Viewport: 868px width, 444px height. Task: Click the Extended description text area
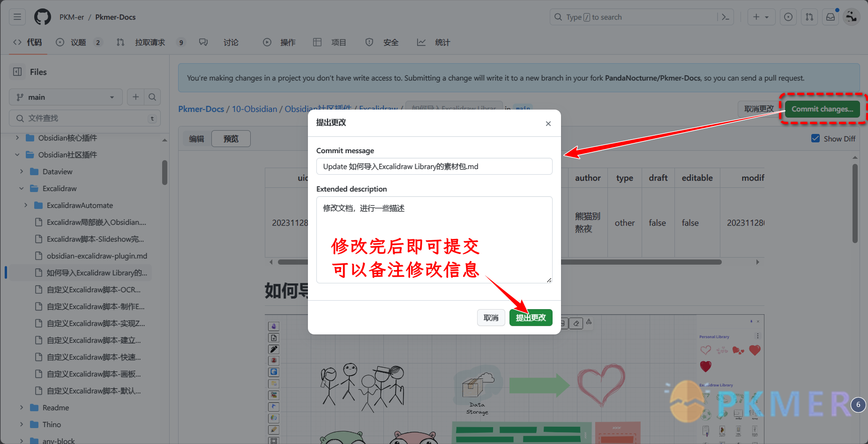[434, 240]
